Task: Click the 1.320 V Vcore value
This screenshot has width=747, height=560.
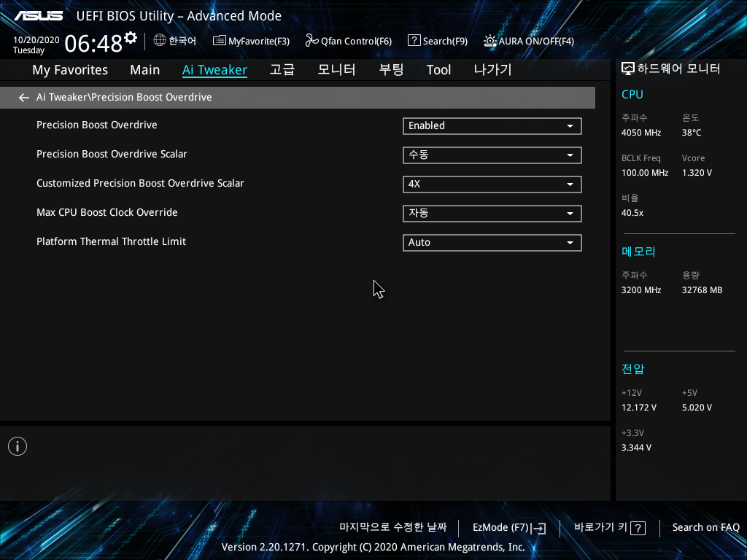Action: tap(697, 173)
